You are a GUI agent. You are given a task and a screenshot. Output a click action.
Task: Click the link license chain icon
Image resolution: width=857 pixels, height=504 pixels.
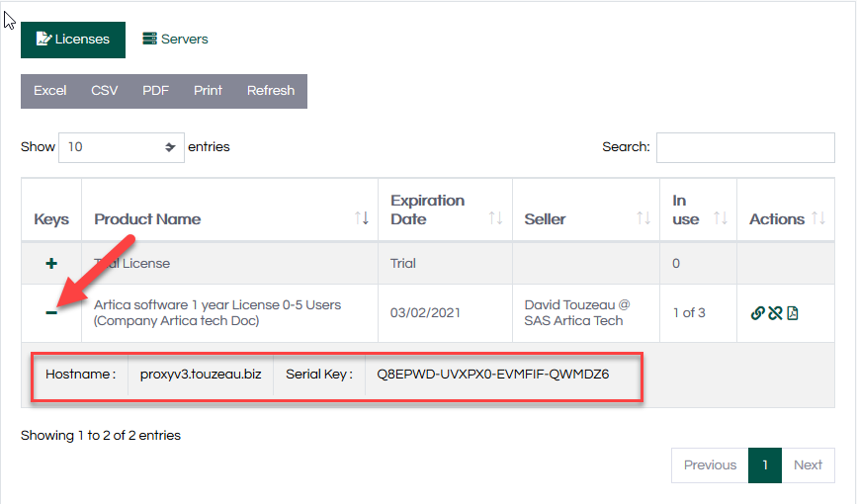[x=757, y=313]
